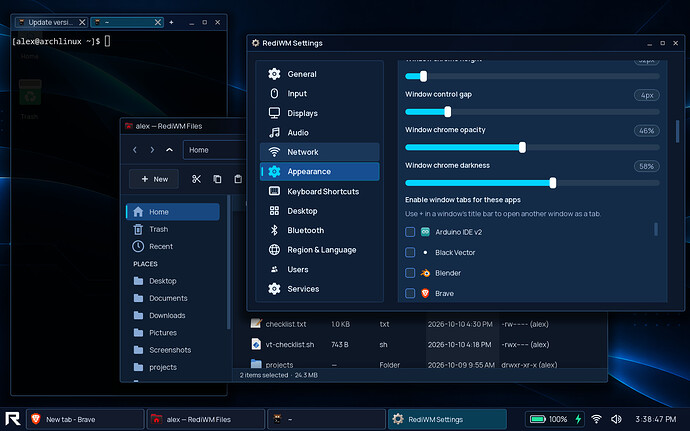Open the Desktop settings category

pyautogui.click(x=319, y=211)
